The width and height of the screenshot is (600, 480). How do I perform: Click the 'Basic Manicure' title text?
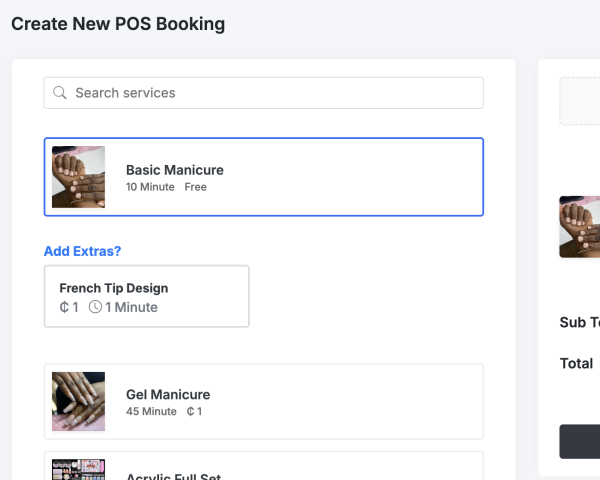coord(175,170)
